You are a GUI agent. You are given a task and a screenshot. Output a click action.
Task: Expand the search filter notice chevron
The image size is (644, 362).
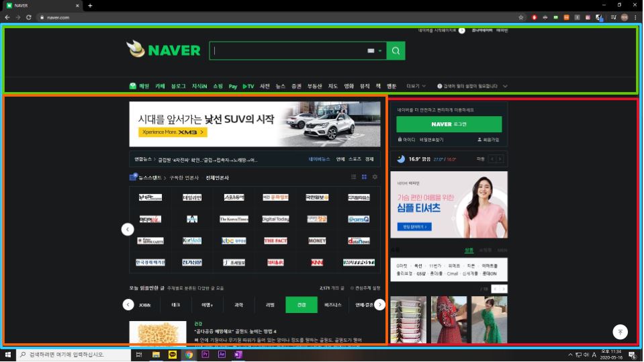[x=505, y=86]
